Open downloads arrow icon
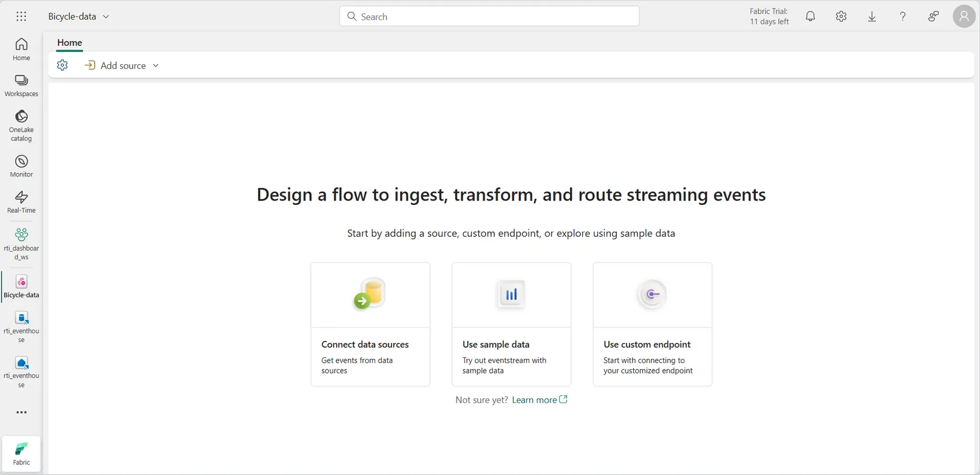Image resolution: width=980 pixels, height=475 pixels. [x=872, y=16]
